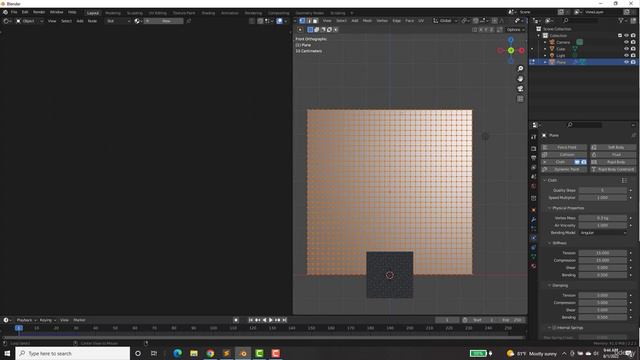Image resolution: width=640 pixels, height=360 pixels.
Task: Click the Rigid Body physics button
Action: [x=613, y=162]
